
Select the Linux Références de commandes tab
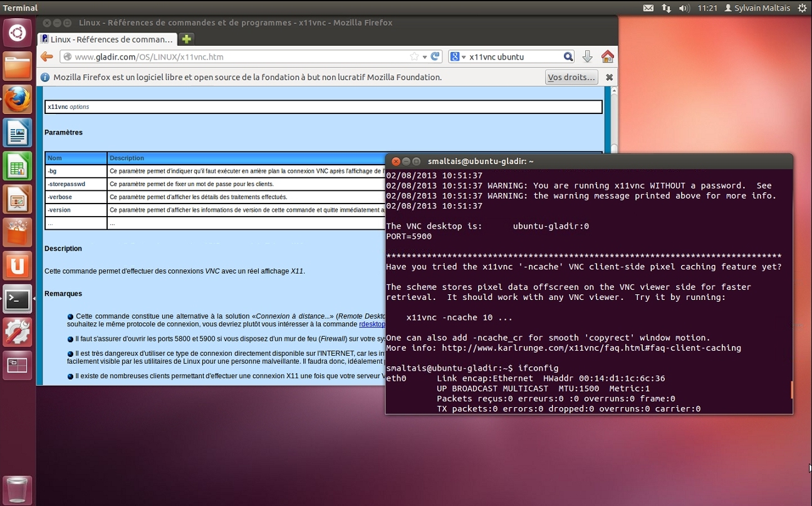107,39
